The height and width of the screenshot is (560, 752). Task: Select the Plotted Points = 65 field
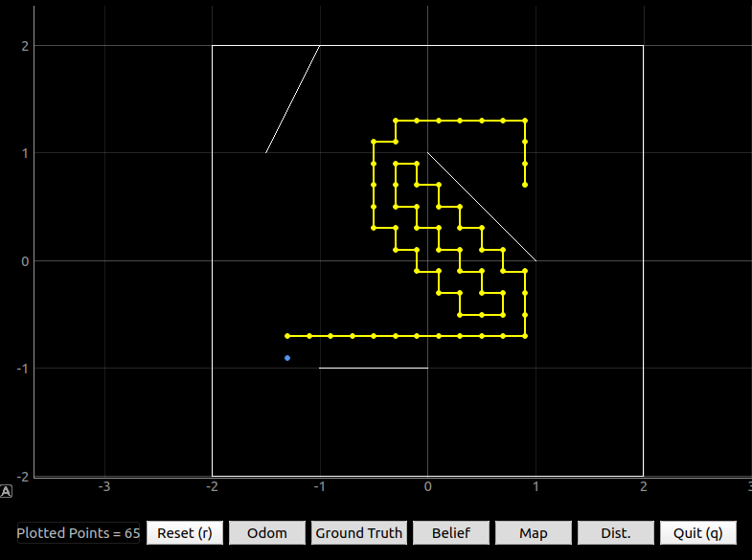(79, 533)
